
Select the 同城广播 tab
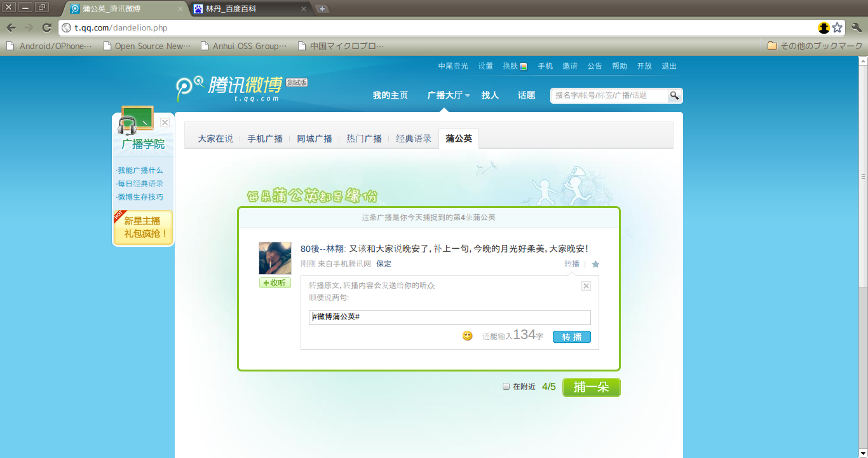coord(315,139)
